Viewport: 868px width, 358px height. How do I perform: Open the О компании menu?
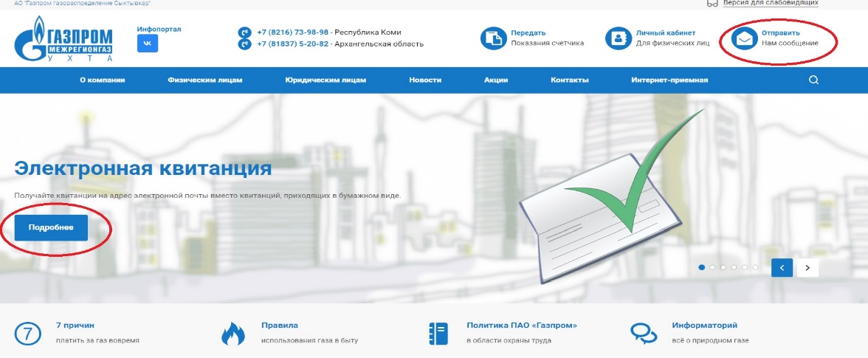(x=103, y=80)
